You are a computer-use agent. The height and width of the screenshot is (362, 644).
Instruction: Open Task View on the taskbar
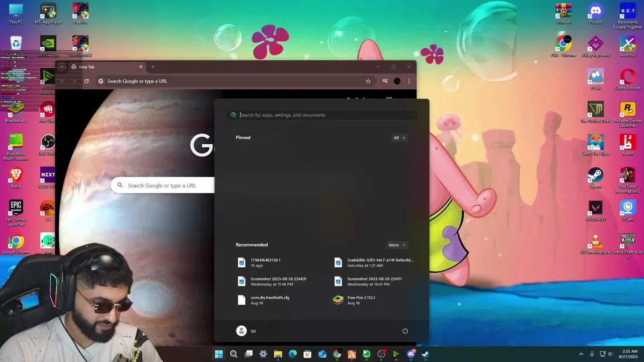tap(249, 354)
